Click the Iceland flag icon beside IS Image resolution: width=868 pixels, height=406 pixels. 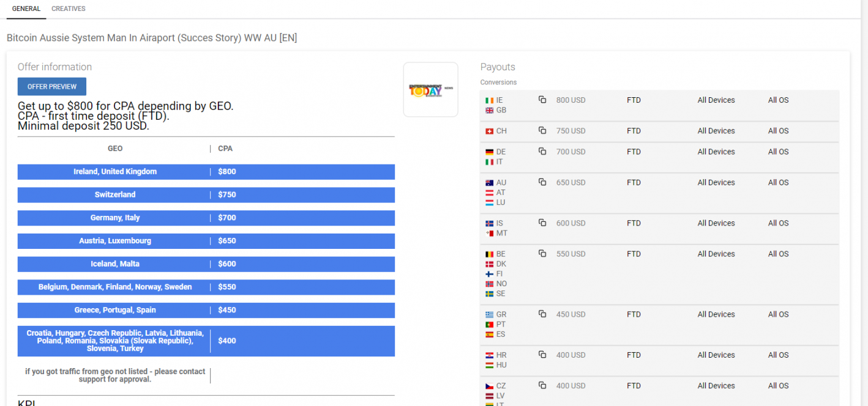coord(489,224)
